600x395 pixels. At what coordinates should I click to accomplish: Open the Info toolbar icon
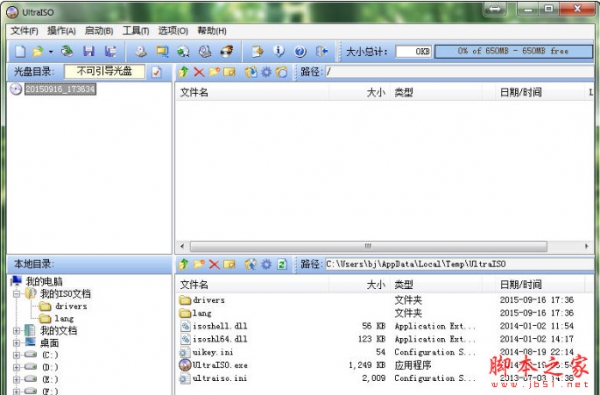coord(279,51)
